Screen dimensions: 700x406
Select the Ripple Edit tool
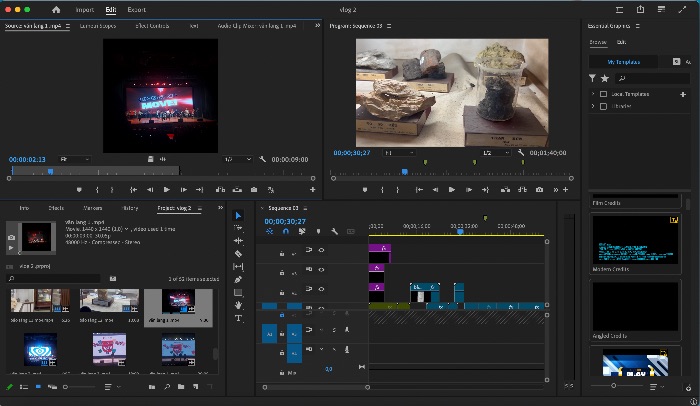[238, 241]
